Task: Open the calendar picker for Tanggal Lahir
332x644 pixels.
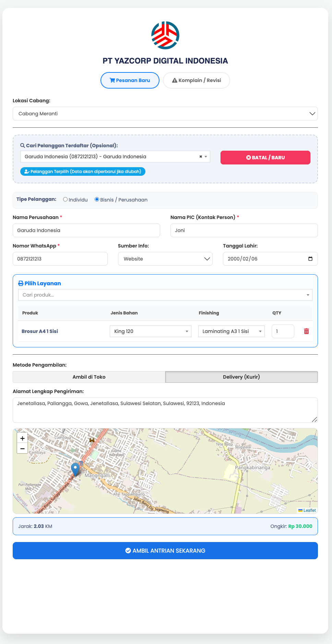Action: coord(310,259)
